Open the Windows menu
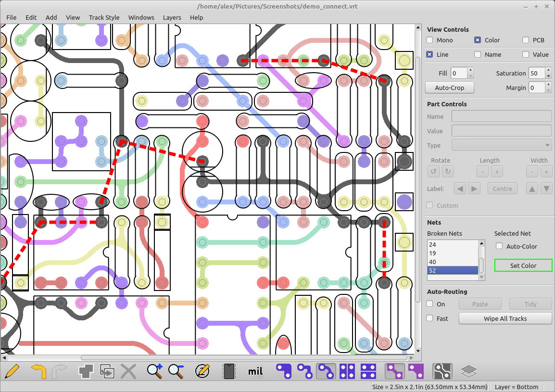 141,17
